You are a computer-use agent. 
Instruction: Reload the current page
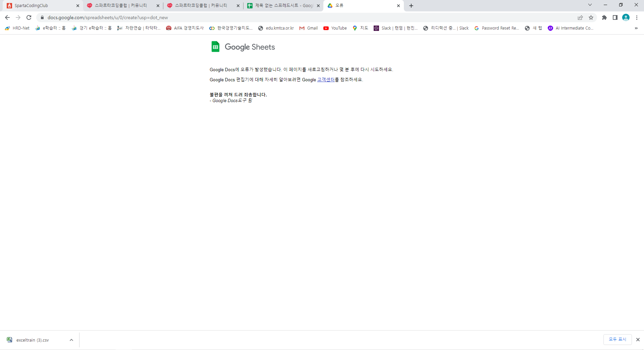29,17
